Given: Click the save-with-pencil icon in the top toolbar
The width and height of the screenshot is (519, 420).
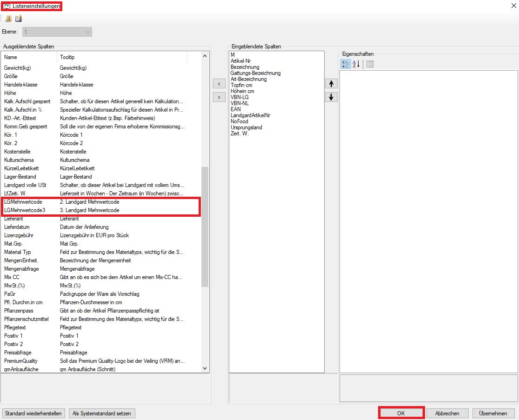Looking at the screenshot, I should 19,19.
